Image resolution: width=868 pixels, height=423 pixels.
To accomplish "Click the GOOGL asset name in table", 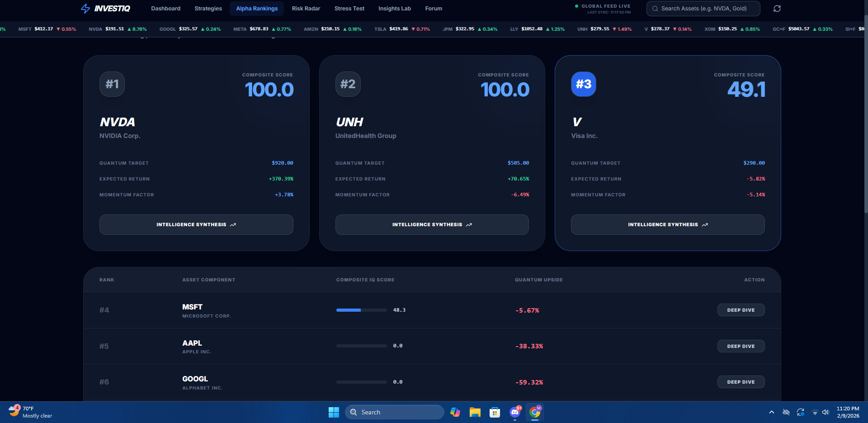I will pos(195,379).
